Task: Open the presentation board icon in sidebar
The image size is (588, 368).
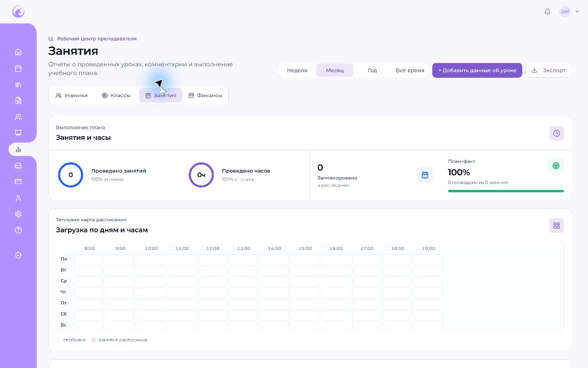Action: (x=18, y=133)
